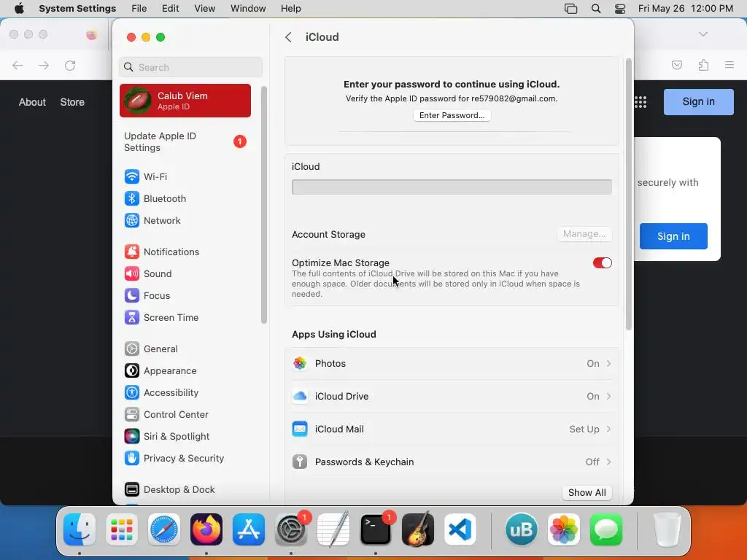Open the File menu
The image size is (747, 560).
(x=139, y=9)
